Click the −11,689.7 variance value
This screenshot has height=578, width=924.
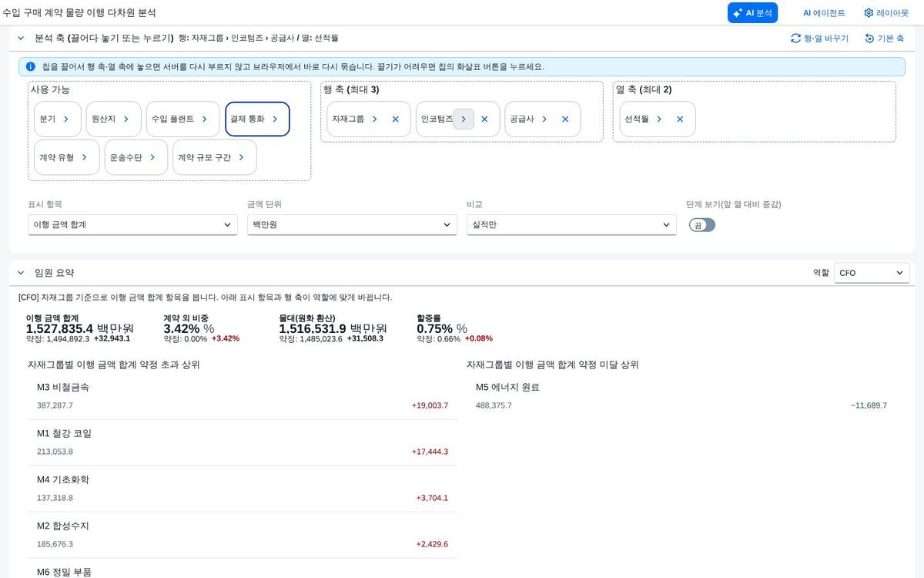point(869,405)
